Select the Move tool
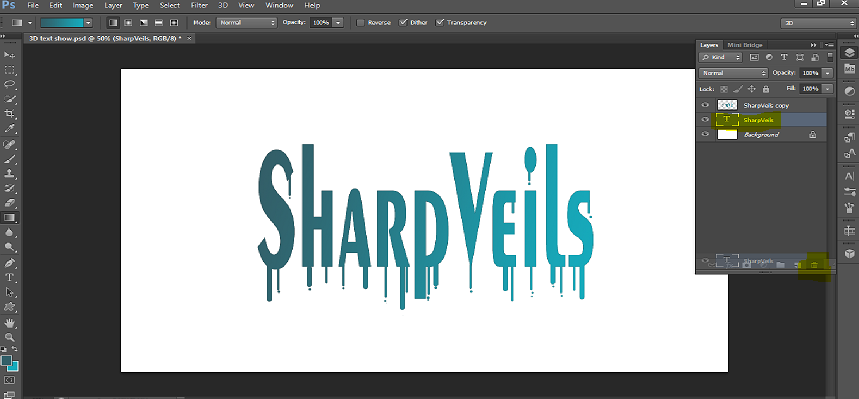The width and height of the screenshot is (859, 399). [x=9, y=55]
